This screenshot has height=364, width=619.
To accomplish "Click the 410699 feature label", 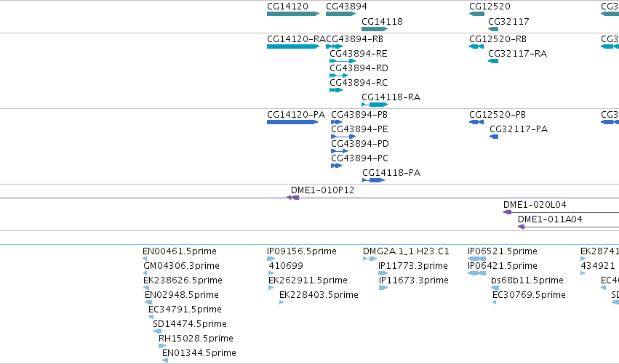I will coord(286,266).
